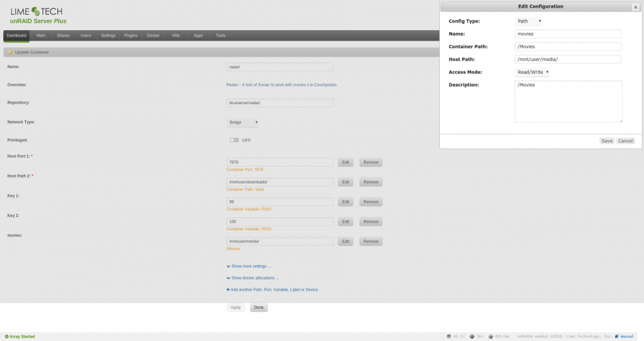Click the container Name field with radarr
Viewport: 644px width, 341px height.
click(279, 67)
